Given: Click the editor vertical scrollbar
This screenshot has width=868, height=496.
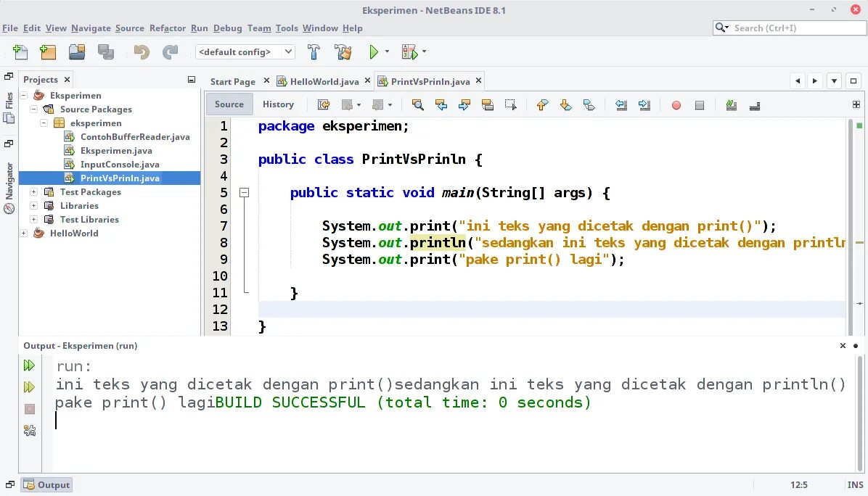Looking at the screenshot, I should click(x=851, y=226).
